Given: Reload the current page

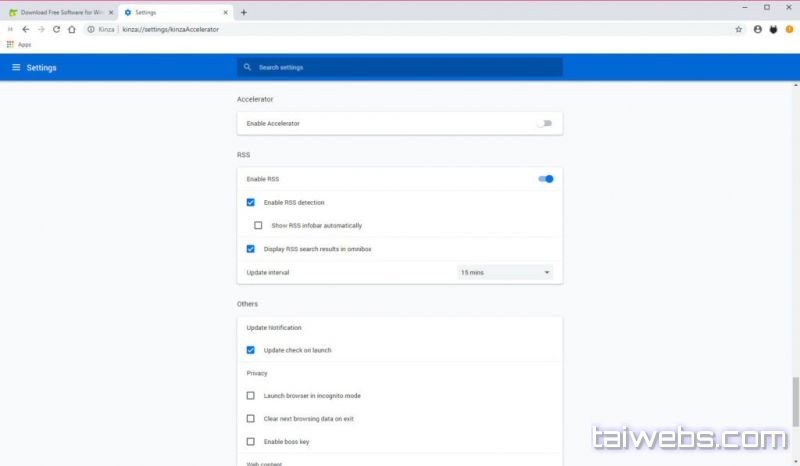Looking at the screenshot, I should click(56, 29).
